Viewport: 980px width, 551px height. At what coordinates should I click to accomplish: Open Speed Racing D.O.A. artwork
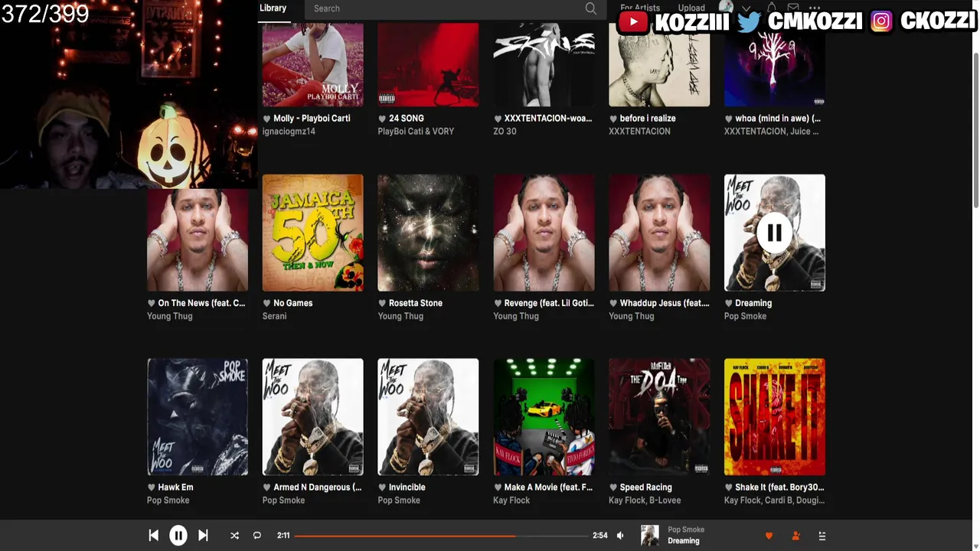click(659, 417)
